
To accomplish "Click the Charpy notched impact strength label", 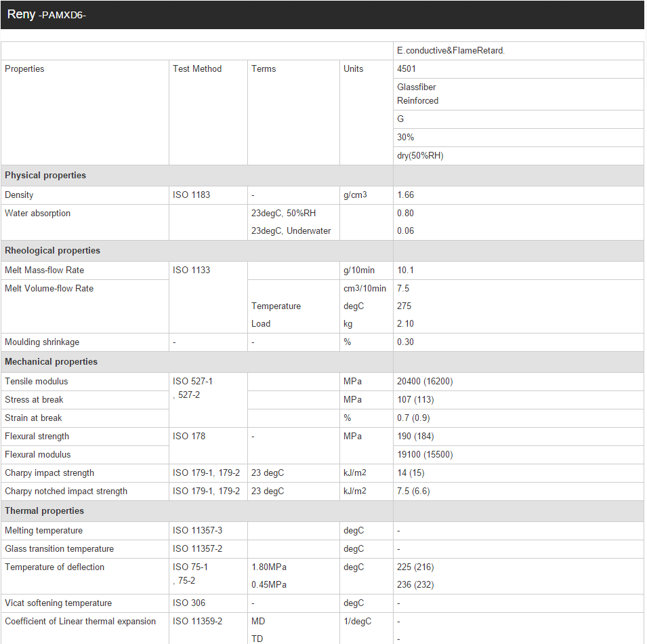I will 66,491.
